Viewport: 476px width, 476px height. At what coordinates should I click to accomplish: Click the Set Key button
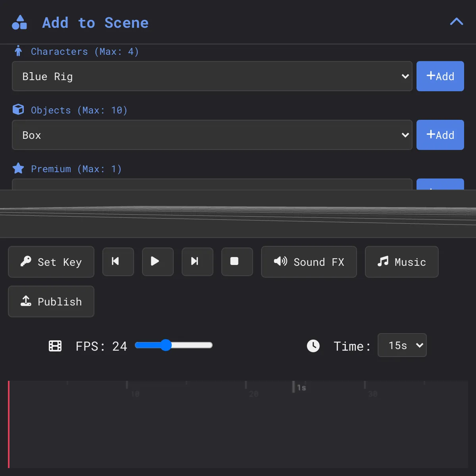[51, 262]
